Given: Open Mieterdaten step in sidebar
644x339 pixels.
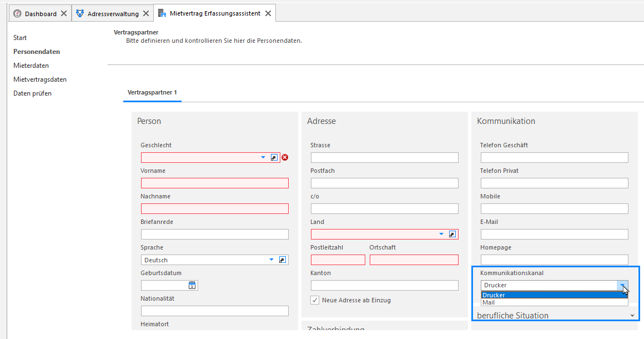Looking at the screenshot, I should point(31,66).
